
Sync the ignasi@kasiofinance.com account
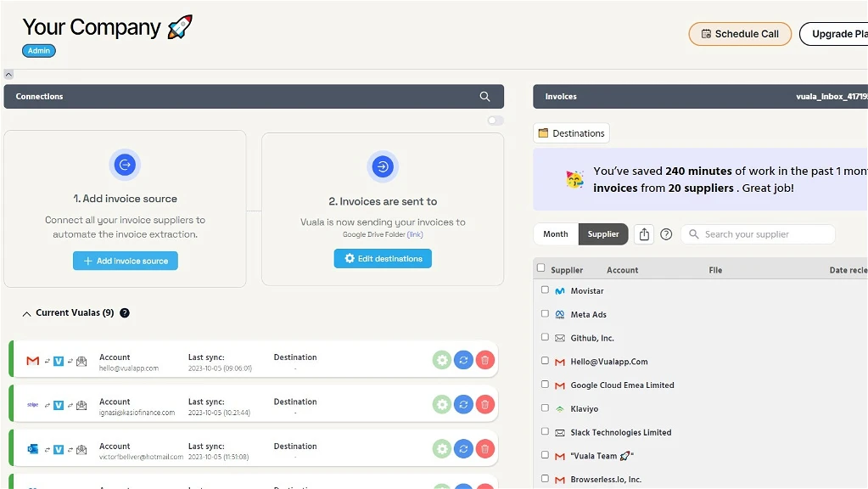[x=463, y=404]
